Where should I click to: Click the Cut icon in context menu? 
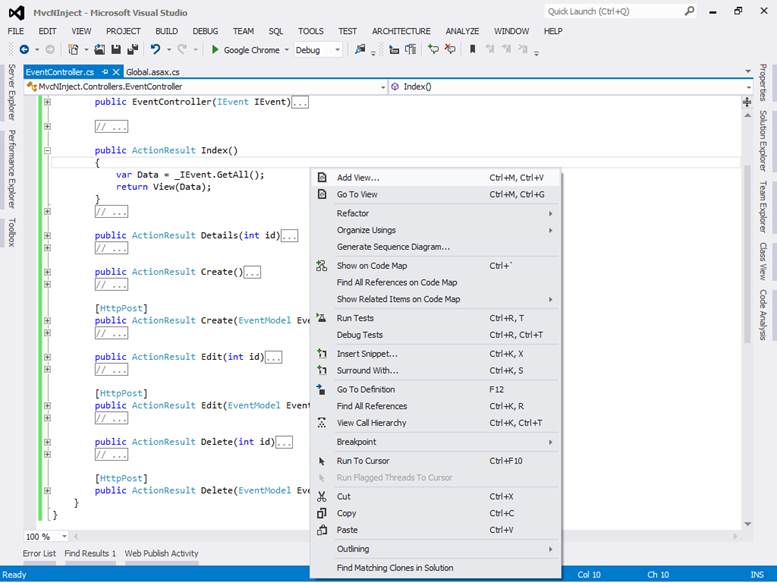(x=321, y=497)
